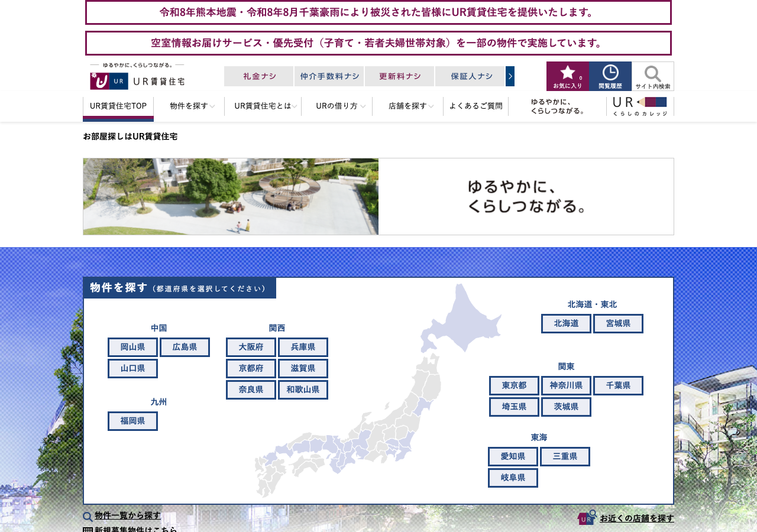Select the 和歌山県 button
The width and height of the screenshot is (757, 532).
tap(303, 390)
